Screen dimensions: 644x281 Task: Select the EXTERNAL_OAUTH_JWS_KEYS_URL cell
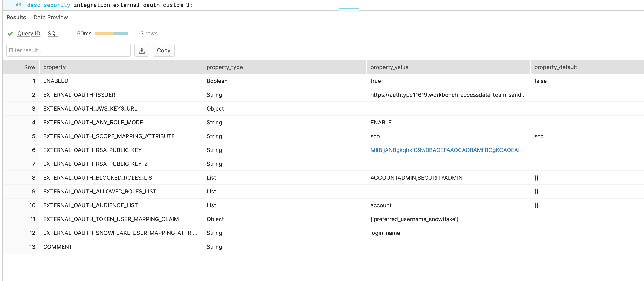[121, 108]
